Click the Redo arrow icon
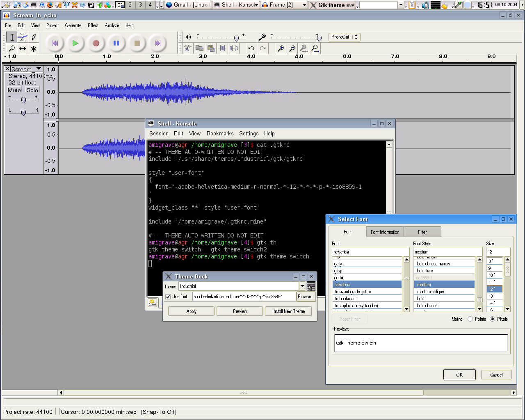 [262, 48]
